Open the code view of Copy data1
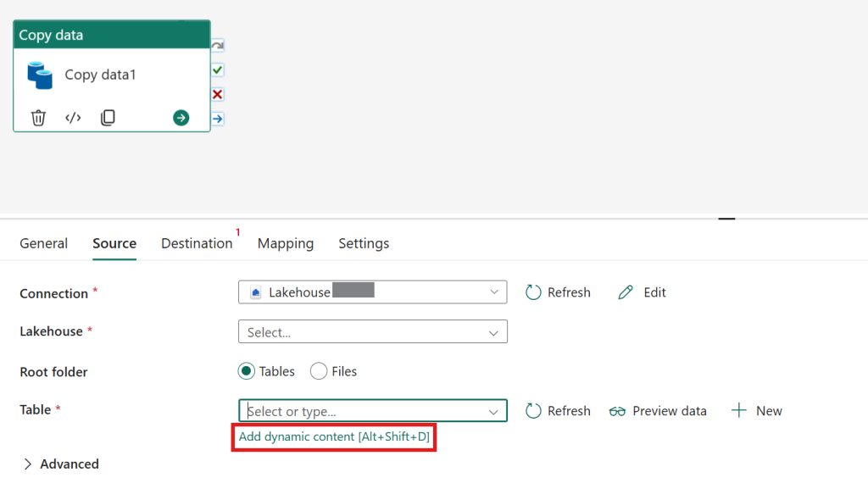 (73, 117)
